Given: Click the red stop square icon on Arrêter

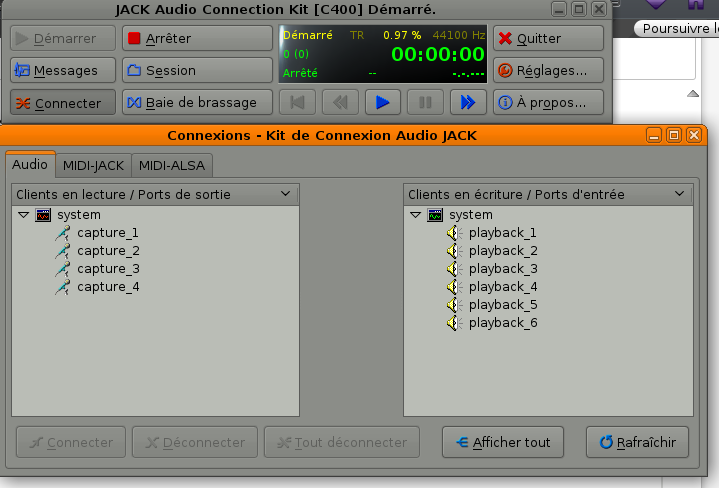Looking at the screenshot, I should pos(134,38).
